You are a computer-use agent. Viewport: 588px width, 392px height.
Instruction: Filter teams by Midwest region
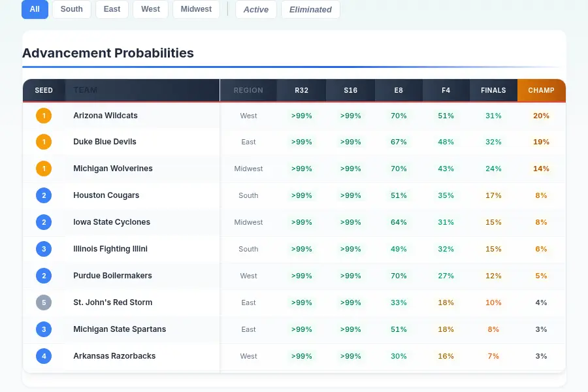point(196,9)
